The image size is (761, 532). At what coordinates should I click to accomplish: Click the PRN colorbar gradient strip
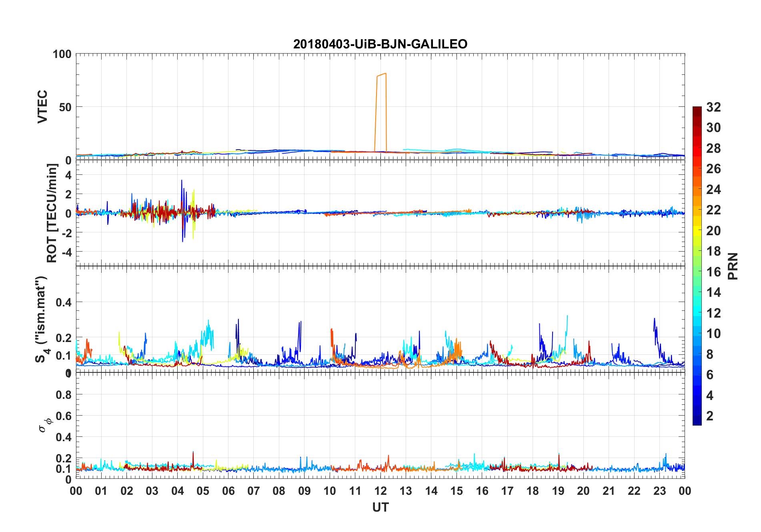tap(697, 266)
